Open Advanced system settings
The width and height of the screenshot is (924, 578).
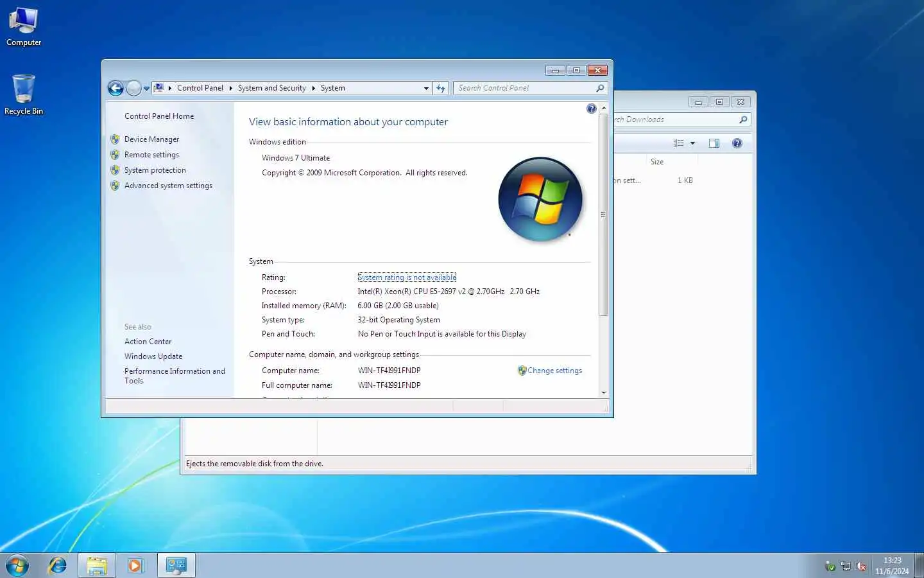click(168, 186)
